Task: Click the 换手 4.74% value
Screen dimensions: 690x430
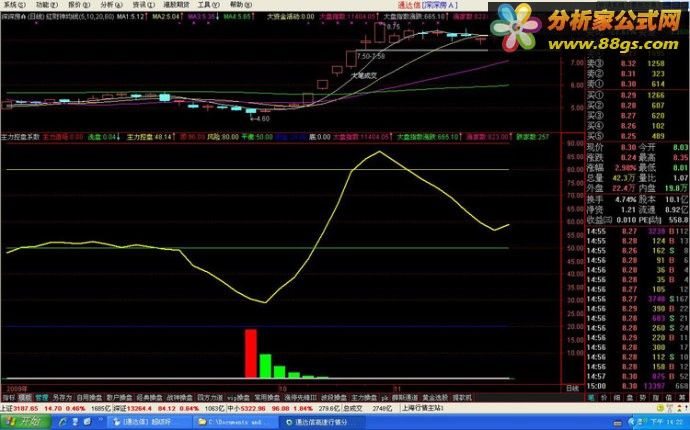Action: 627,199
